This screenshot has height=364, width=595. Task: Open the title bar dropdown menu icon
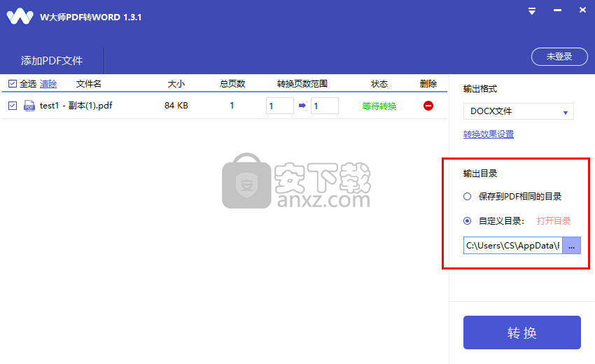coord(532,11)
